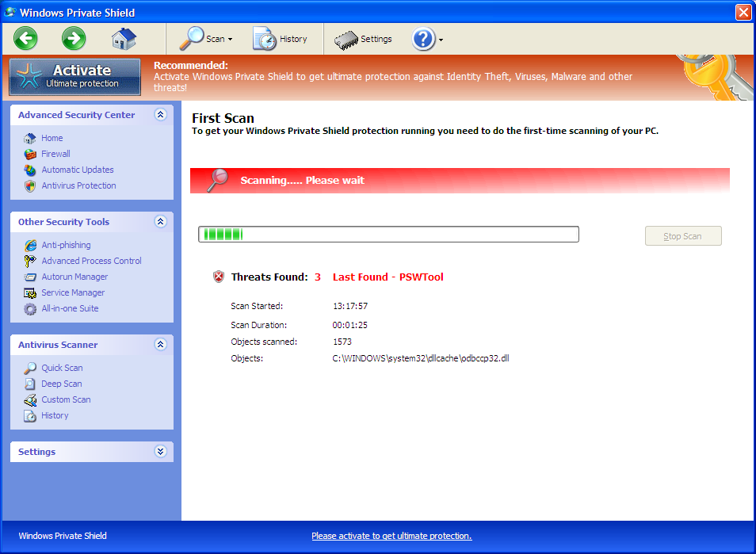
Task: Open the Firewall link
Action: (55, 154)
